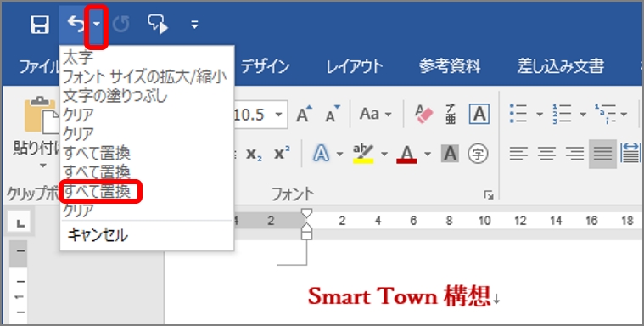Open highlight color dropdown arrow

pos(384,155)
